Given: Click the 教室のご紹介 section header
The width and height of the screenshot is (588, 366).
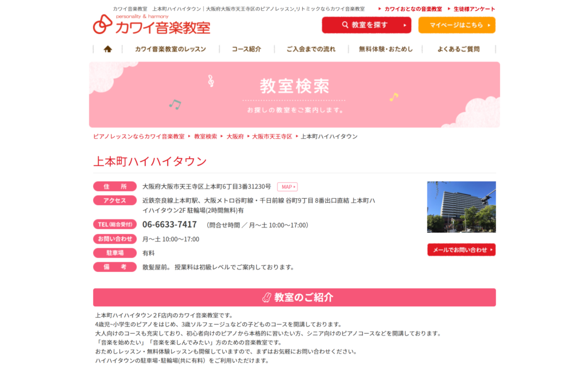Looking at the screenshot, I should 295,297.
